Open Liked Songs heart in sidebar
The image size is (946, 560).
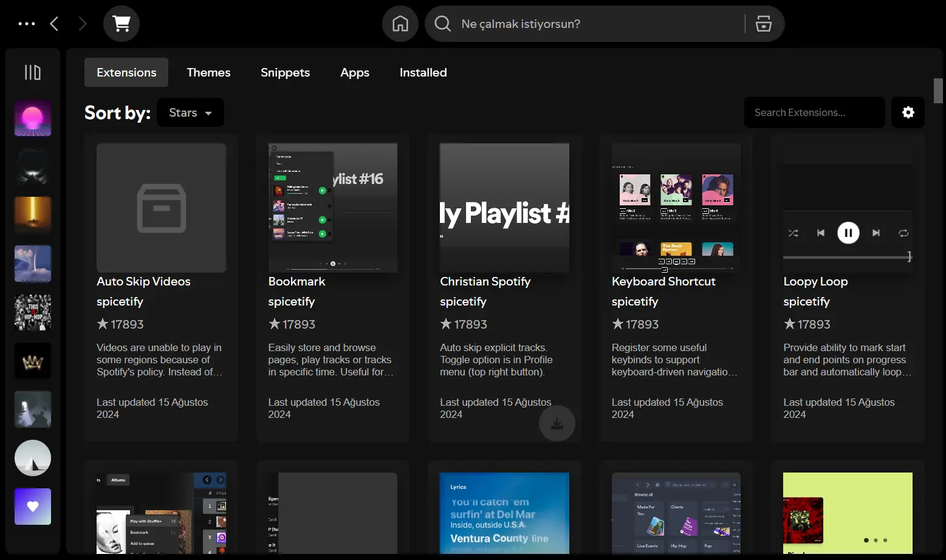pos(33,507)
